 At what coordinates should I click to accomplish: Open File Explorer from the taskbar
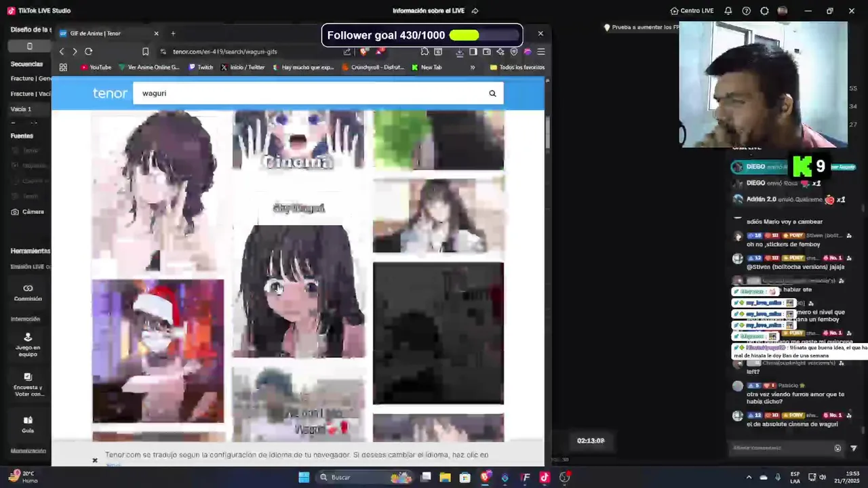(x=445, y=477)
